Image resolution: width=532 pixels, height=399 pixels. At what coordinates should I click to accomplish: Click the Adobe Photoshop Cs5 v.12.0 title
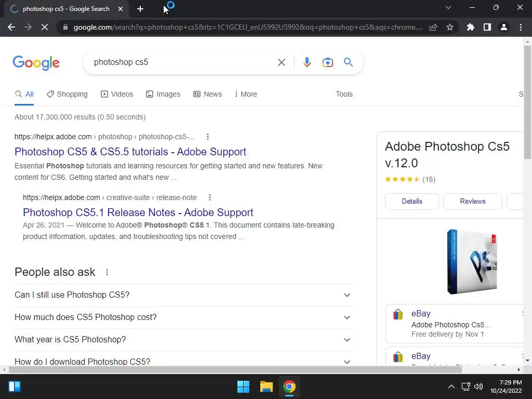tap(447, 155)
